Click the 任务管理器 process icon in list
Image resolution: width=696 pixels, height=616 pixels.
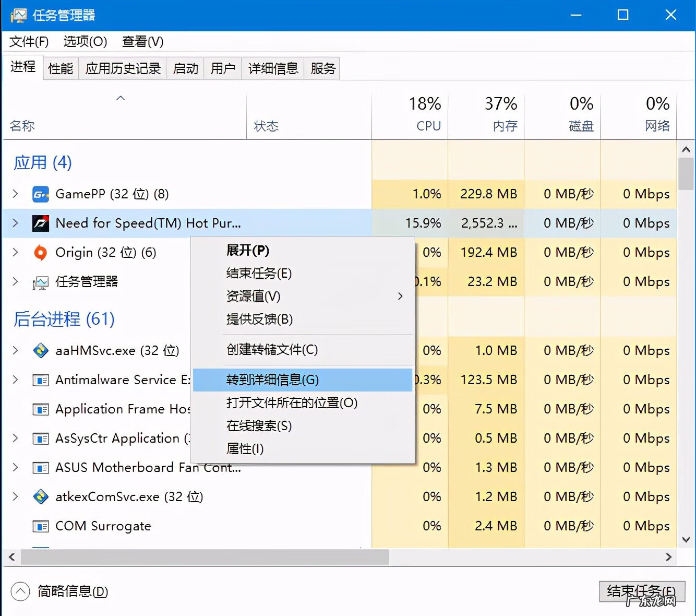click(41, 282)
